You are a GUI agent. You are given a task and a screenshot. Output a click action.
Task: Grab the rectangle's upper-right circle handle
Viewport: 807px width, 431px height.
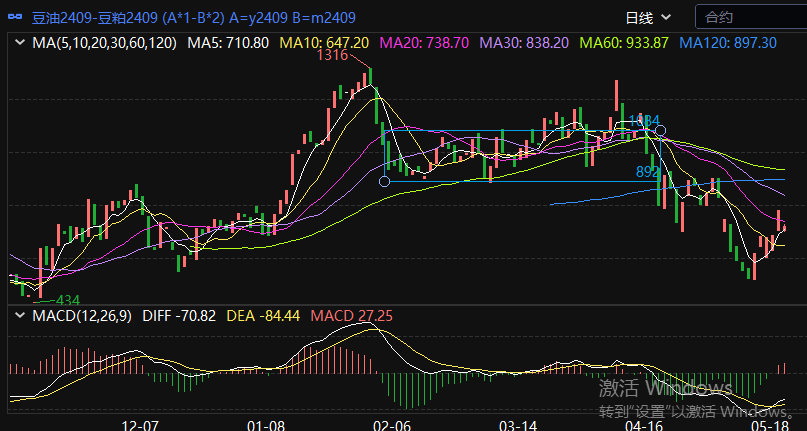coord(660,130)
